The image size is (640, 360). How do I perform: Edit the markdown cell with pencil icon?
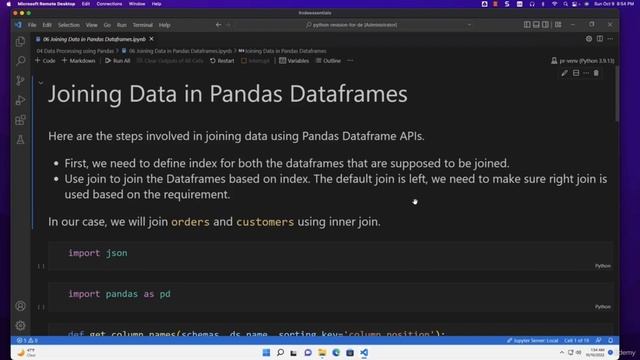[x=564, y=73]
